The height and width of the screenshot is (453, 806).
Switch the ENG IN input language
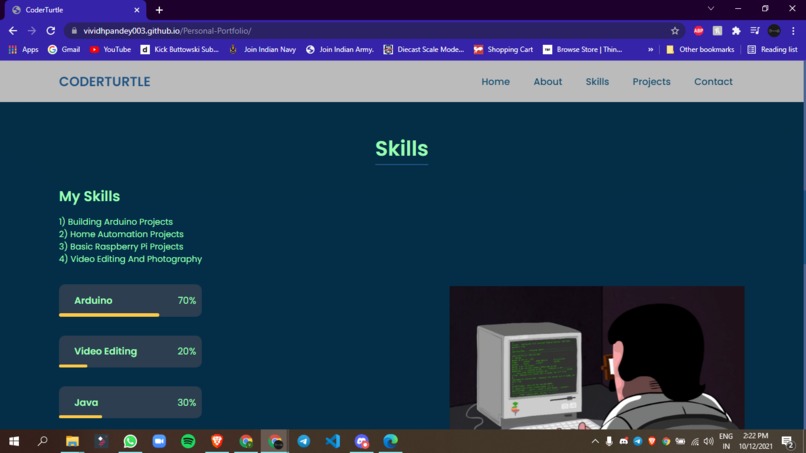pos(726,441)
